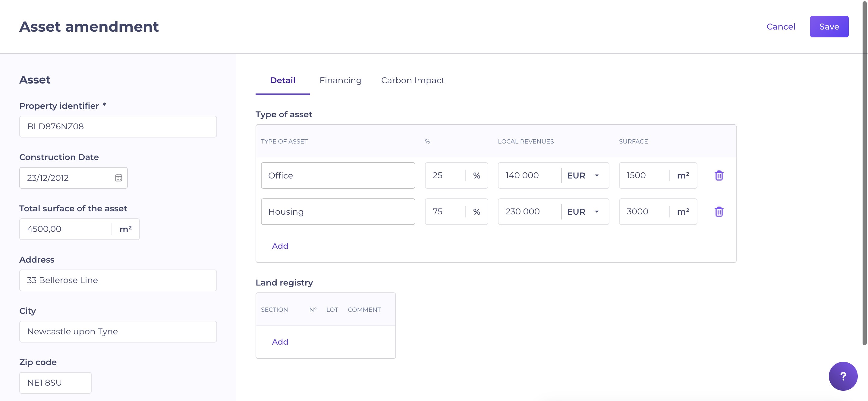
Task: Delete the Housing asset row
Action: [x=719, y=212]
